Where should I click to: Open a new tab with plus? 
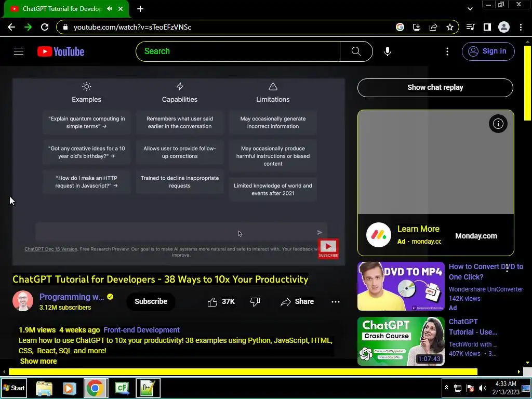(x=140, y=9)
